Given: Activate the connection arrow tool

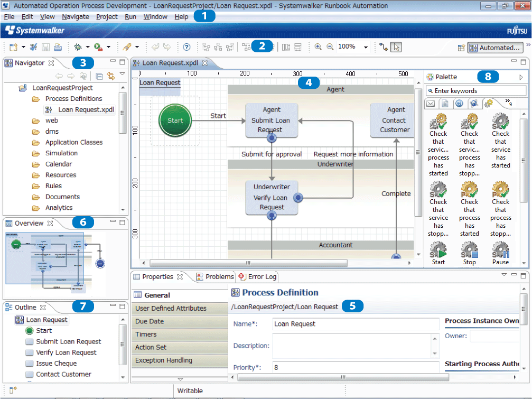Looking at the screenshot, I should click(x=384, y=47).
